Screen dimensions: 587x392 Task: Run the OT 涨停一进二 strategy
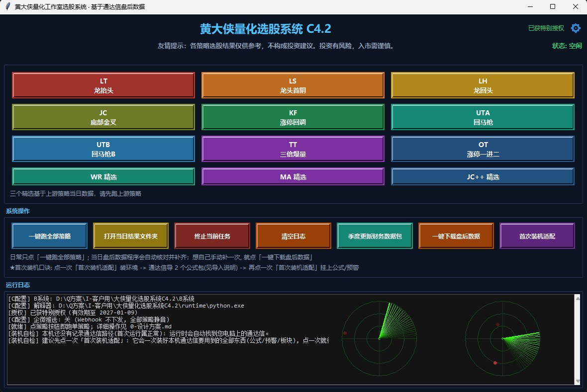483,149
